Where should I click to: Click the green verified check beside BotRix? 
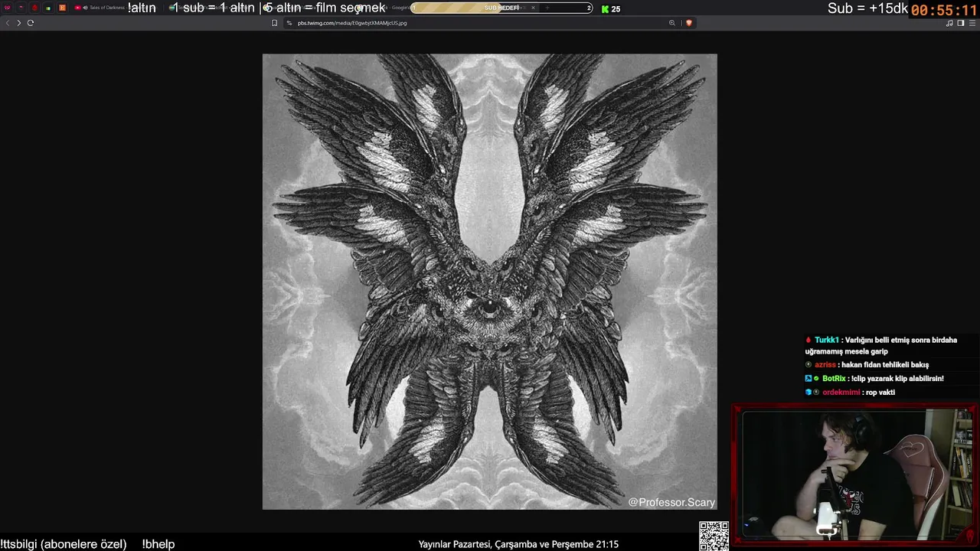tap(816, 379)
